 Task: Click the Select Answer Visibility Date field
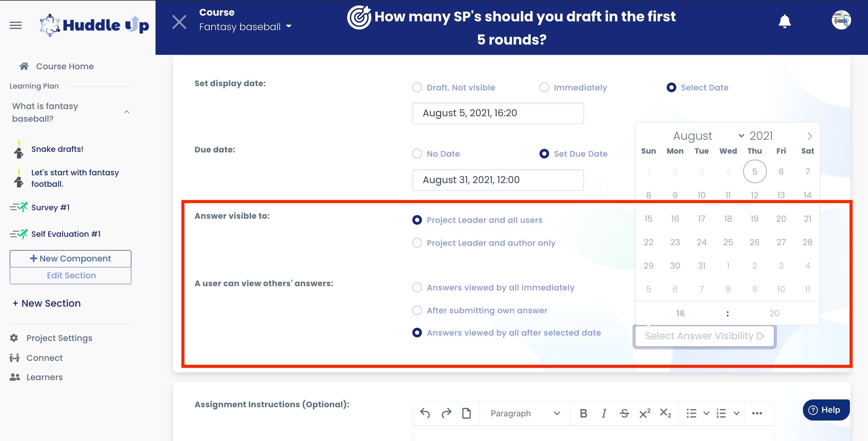pos(704,336)
